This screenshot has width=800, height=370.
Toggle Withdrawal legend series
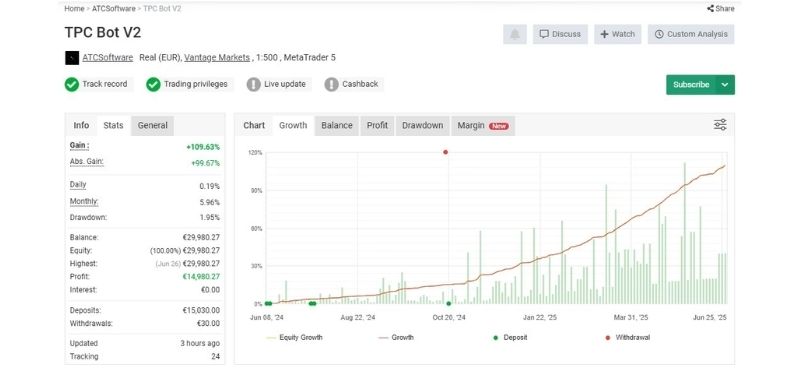(x=628, y=337)
